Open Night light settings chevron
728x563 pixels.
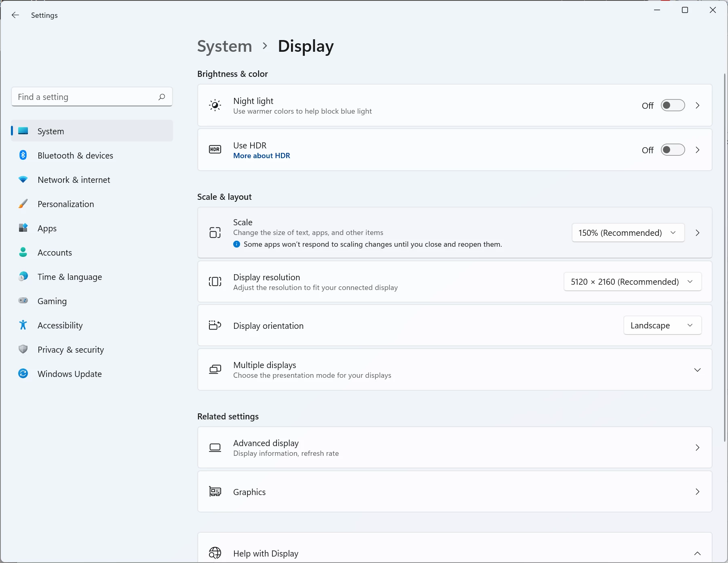pos(697,106)
